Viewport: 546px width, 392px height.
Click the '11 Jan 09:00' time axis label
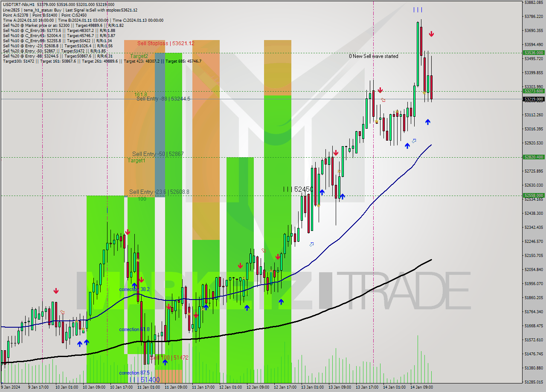click(x=175, y=387)
